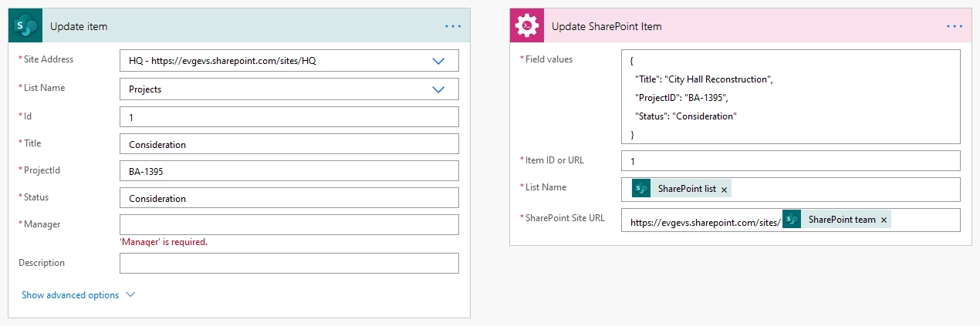Image resolution: width=980 pixels, height=326 pixels.
Task: Click the Field values JSON text box
Action: click(x=791, y=96)
